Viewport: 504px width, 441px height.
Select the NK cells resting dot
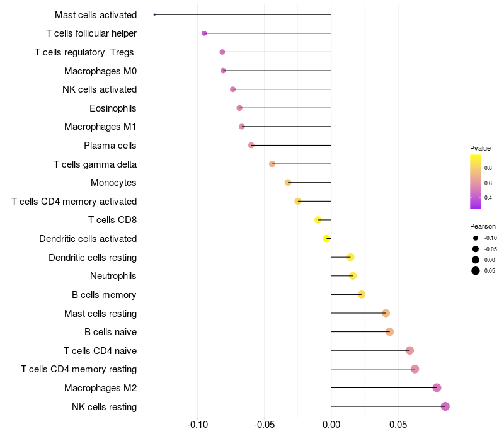445,406
